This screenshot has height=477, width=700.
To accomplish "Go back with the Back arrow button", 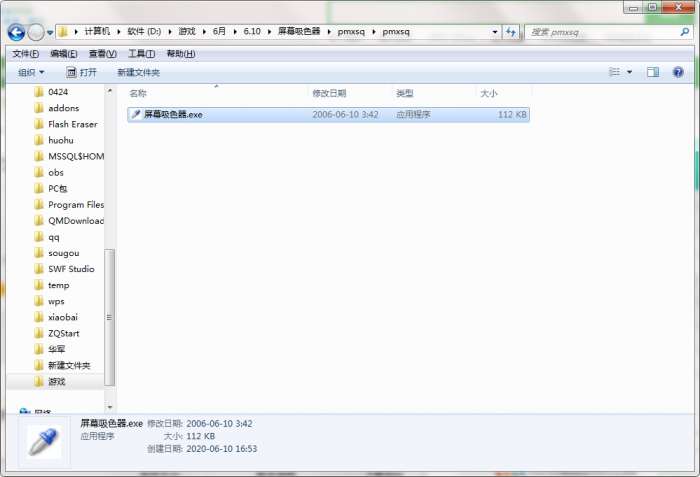I will pos(16,32).
